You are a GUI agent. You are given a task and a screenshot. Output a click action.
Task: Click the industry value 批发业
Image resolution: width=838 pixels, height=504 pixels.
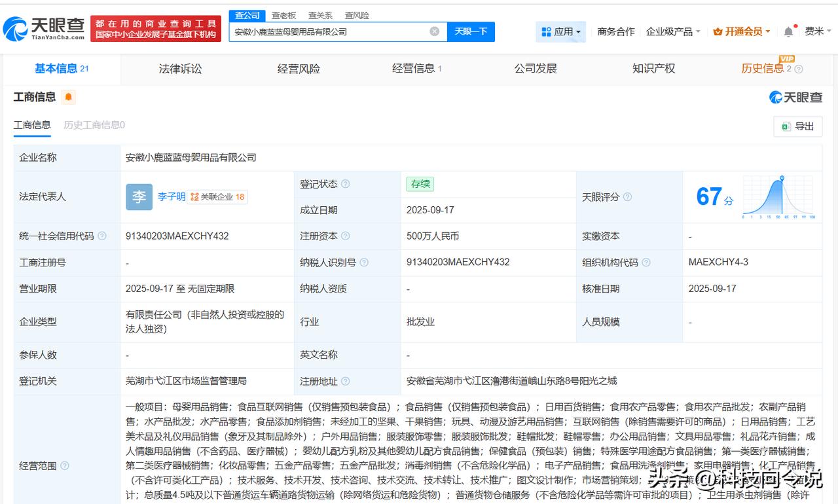(420, 322)
